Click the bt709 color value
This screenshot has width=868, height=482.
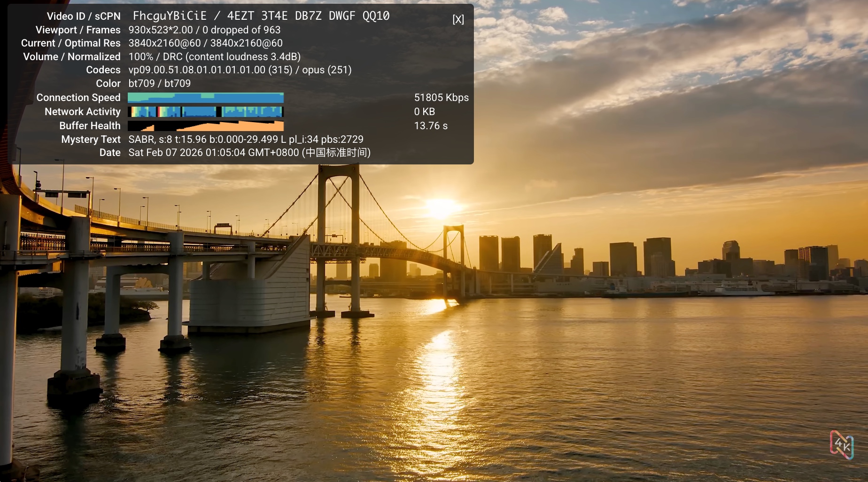[159, 84]
